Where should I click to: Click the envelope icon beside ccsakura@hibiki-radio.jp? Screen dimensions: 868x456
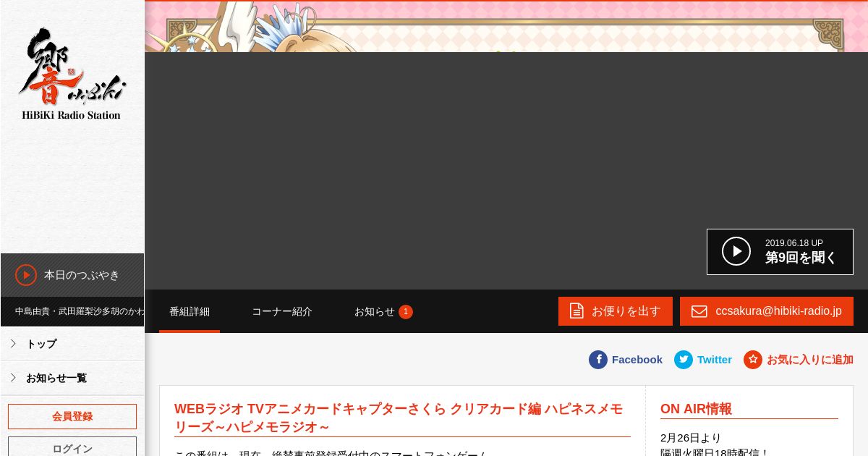point(699,311)
